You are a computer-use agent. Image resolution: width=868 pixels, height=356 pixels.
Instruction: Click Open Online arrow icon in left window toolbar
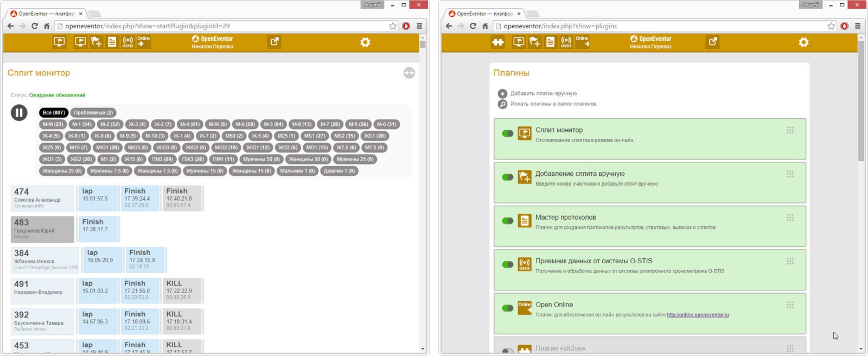click(143, 42)
